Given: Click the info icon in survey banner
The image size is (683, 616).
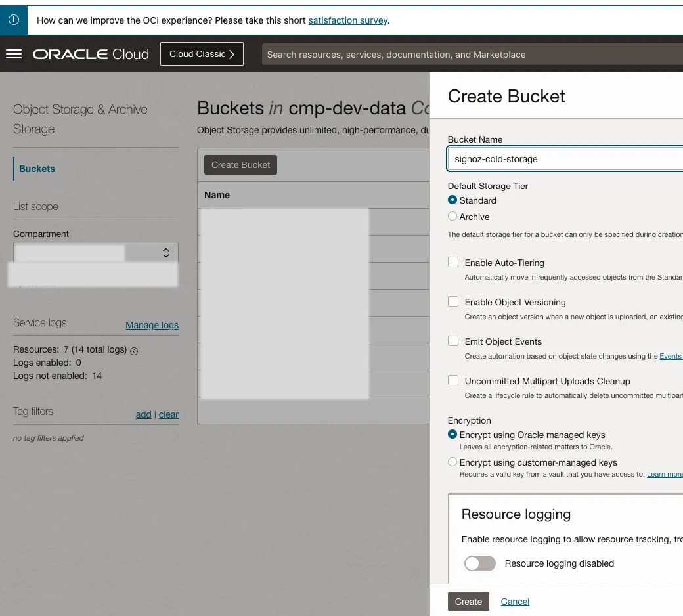Looking at the screenshot, I should 14,20.
